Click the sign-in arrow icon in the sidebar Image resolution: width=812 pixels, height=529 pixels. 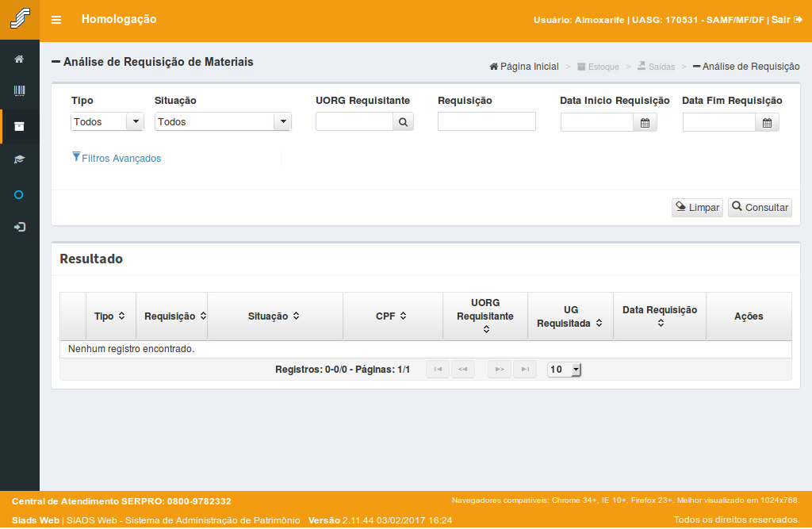pyautogui.click(x=19, y=227)
